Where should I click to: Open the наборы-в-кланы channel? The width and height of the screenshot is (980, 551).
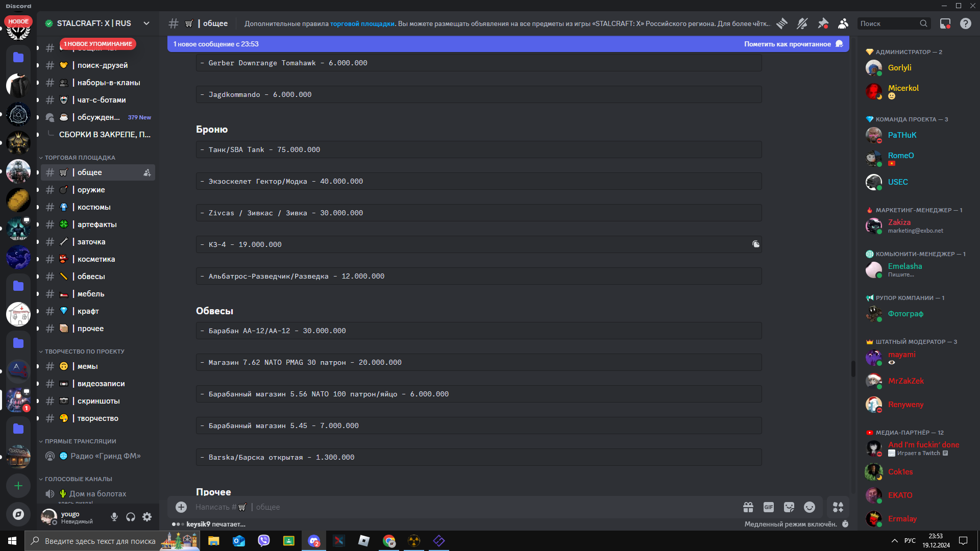pos(98,83)
